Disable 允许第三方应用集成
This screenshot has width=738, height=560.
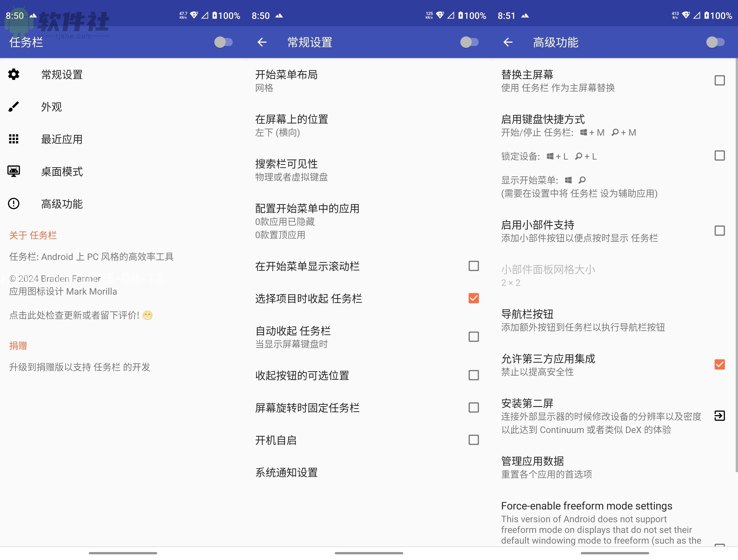pyautogui.click(x=720, y=364)
